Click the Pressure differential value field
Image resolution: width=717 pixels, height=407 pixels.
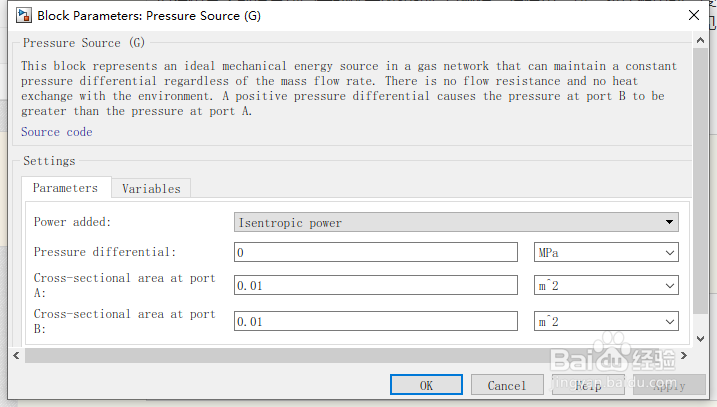[375, 252]
